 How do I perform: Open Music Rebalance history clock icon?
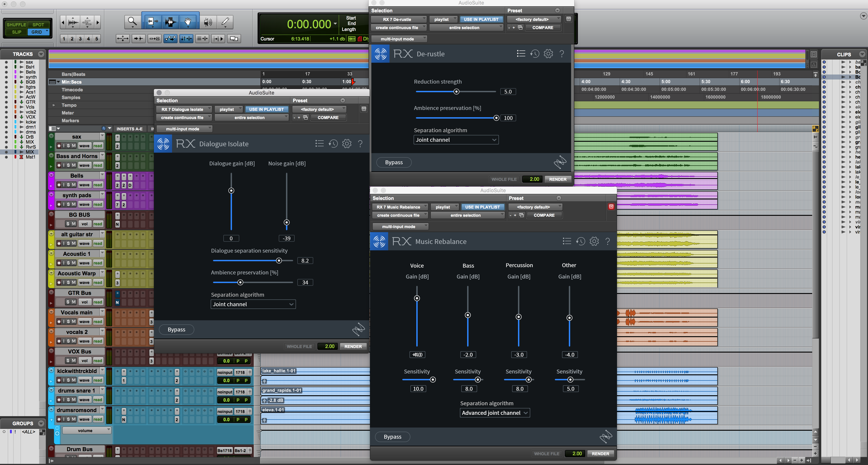pyautogui.click(x=580, y=241)
